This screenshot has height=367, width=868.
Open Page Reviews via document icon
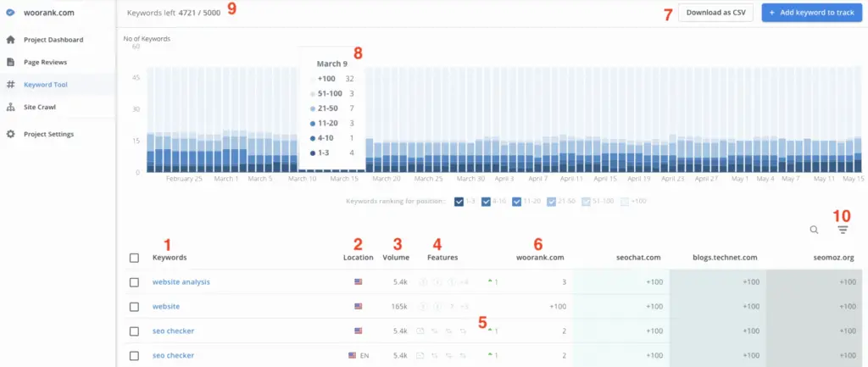point(10,62)
